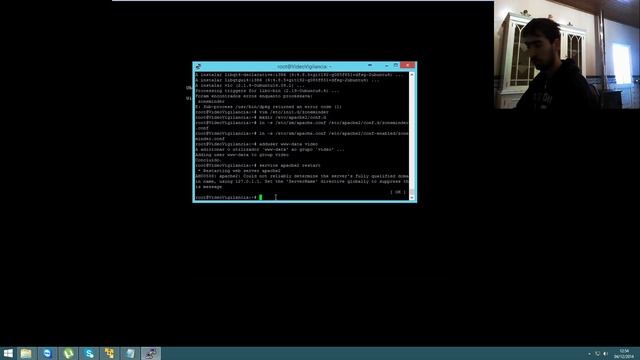Open File Explorer from the taskbar
This screenshot has width=640, height=360.
[26, 353]
